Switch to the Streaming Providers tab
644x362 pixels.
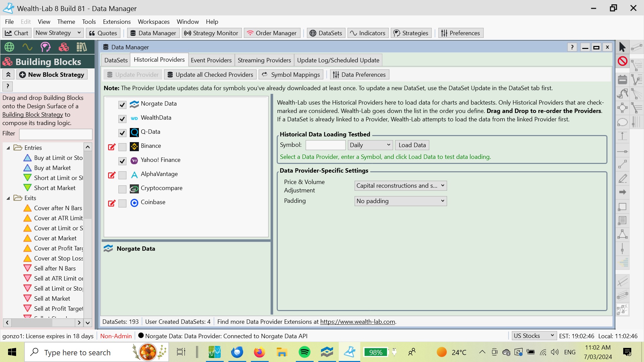point(264,60)
